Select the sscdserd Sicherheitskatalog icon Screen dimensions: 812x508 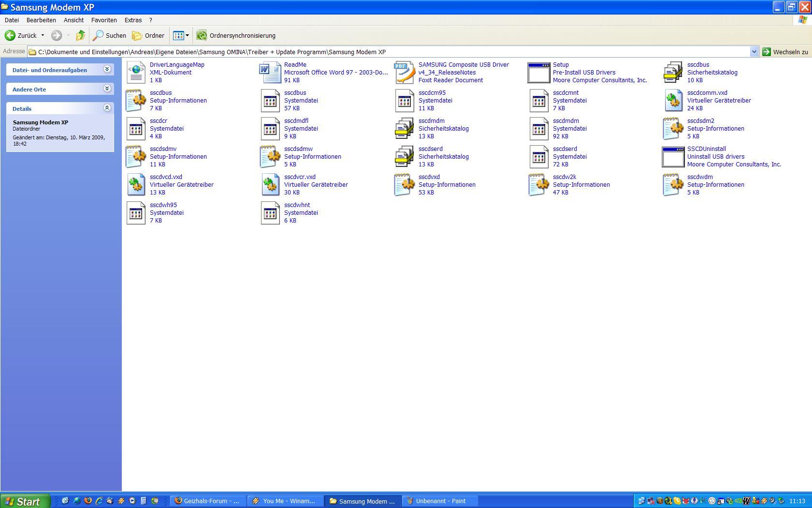405,157
